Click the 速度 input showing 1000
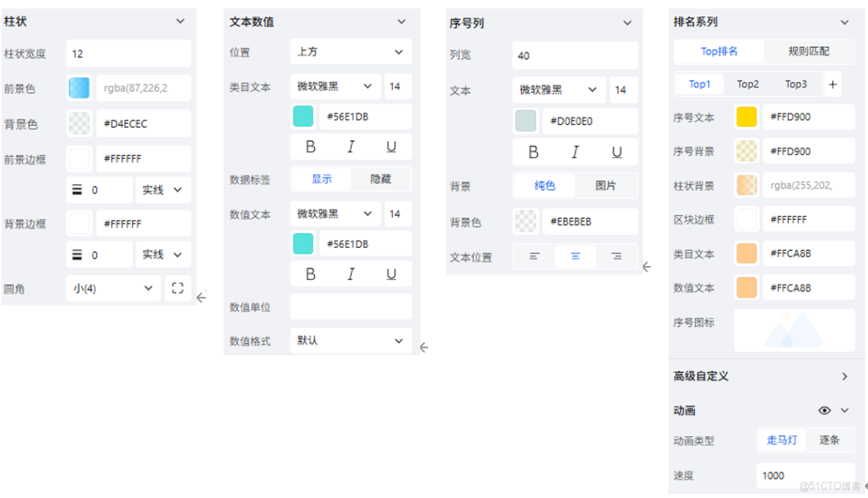The height and width of the screenshot is (498, 868). [x=804, y=475]
